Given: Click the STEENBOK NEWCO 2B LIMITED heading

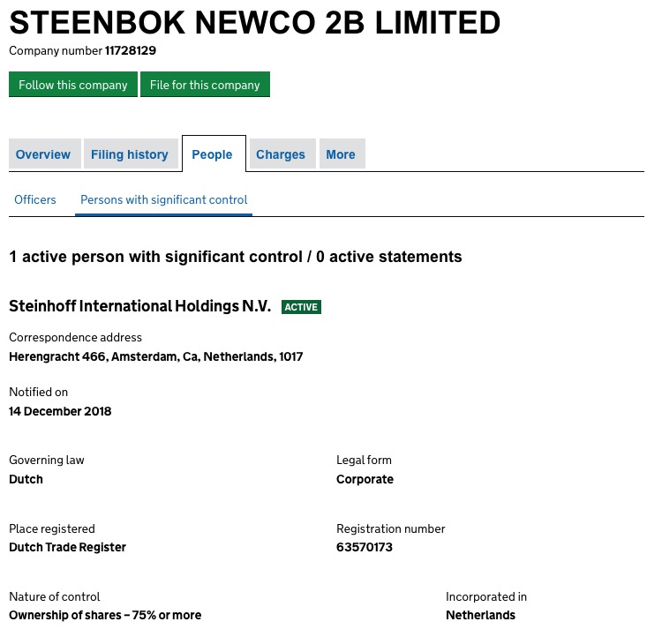Looking at the screenshot, I should pos(254,23).
